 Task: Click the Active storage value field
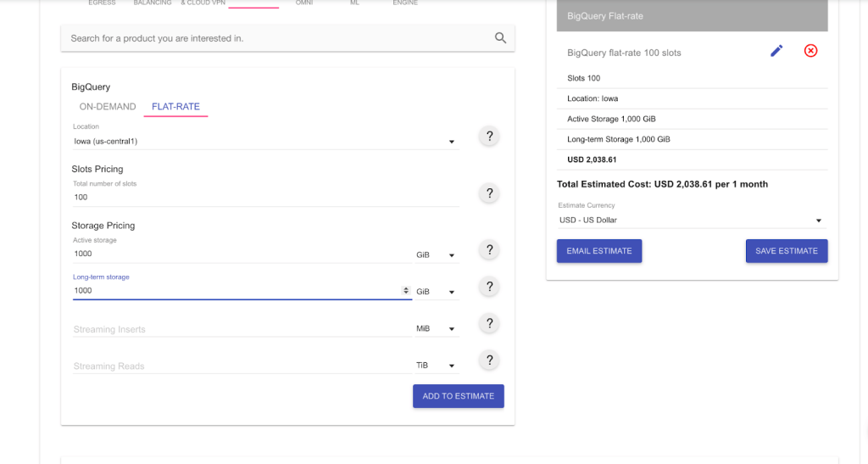coord(242,254)
